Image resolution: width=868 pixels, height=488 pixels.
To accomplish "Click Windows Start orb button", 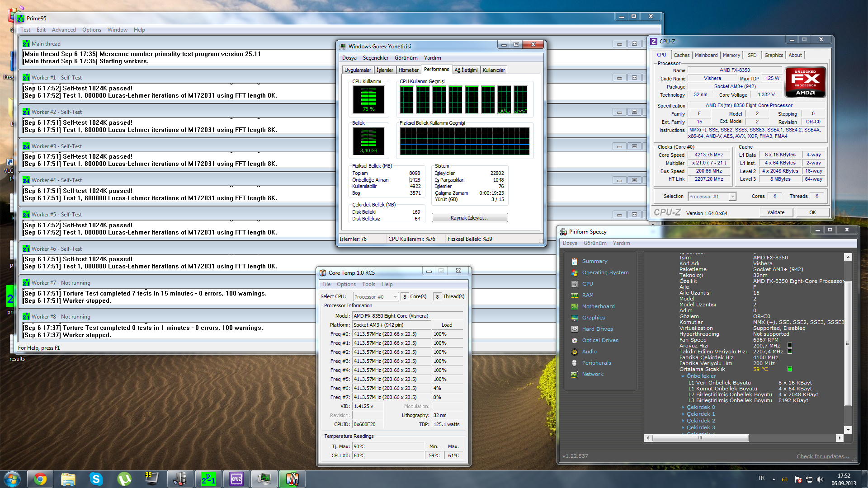I will click(12, 479).
